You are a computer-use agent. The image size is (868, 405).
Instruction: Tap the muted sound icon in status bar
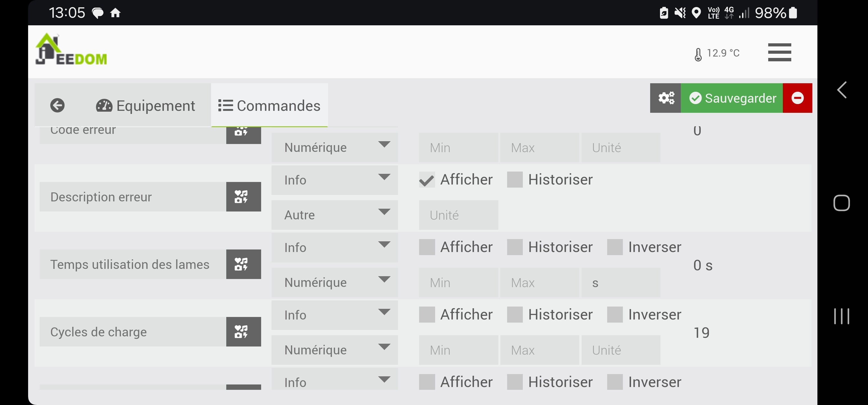[680, 13]
